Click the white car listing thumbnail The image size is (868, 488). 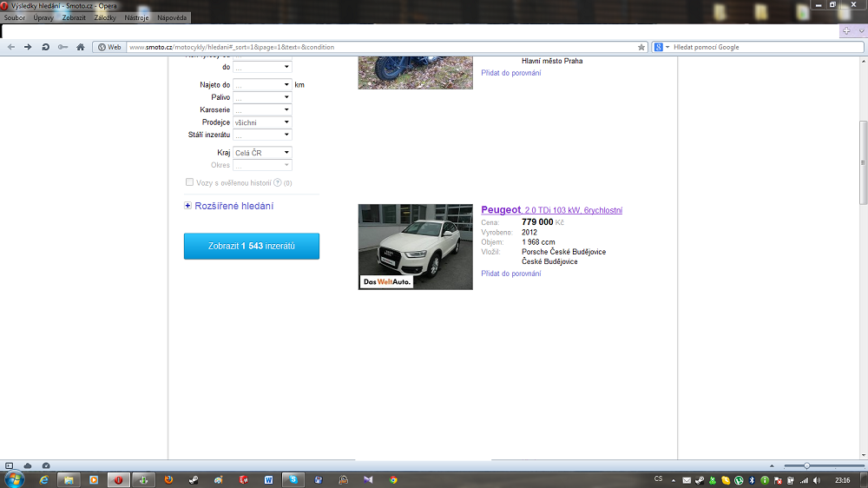coord(415,247)
